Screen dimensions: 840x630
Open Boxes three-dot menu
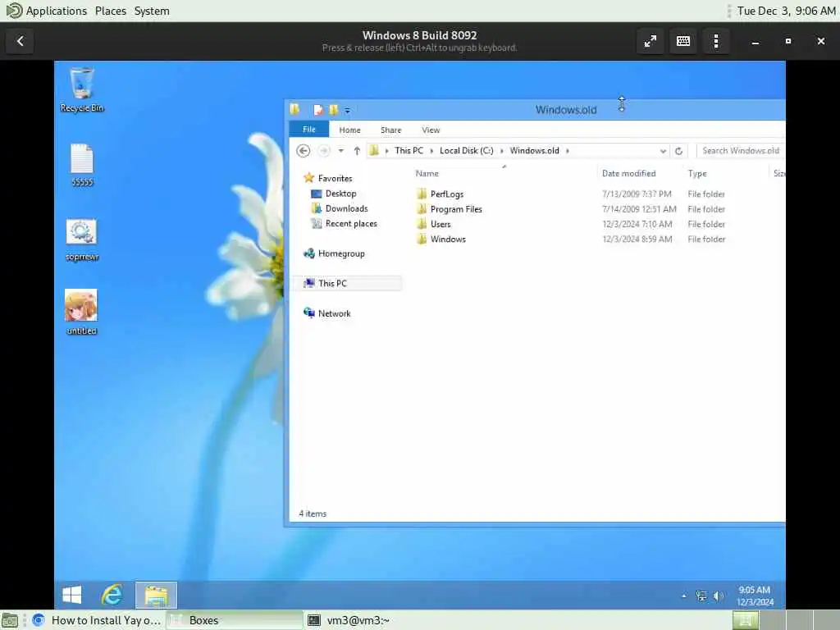pyautogui.click(x=715, y=41)
